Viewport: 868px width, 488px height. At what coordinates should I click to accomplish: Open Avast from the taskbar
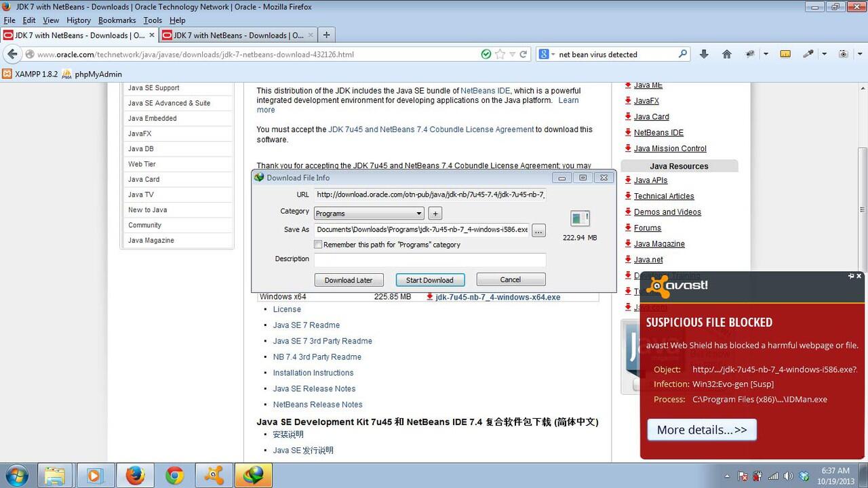(x=214, y=476)
